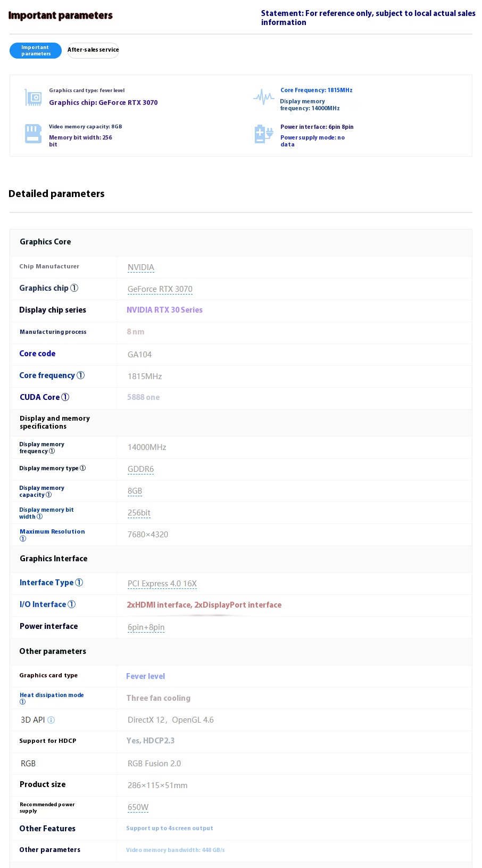Viewport: 482px width, 868px height.
Task: Click the Chip Manufacturer row label
Action: [49, 266]
